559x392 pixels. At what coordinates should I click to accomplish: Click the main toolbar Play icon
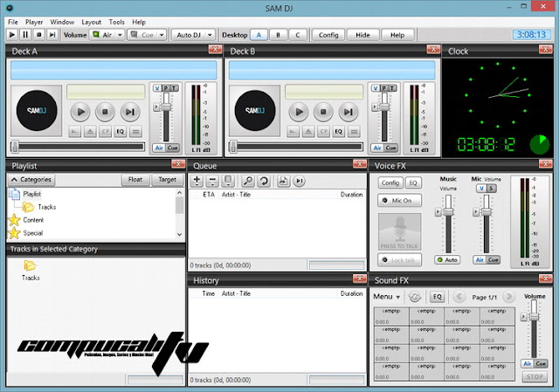pos(11,35)
